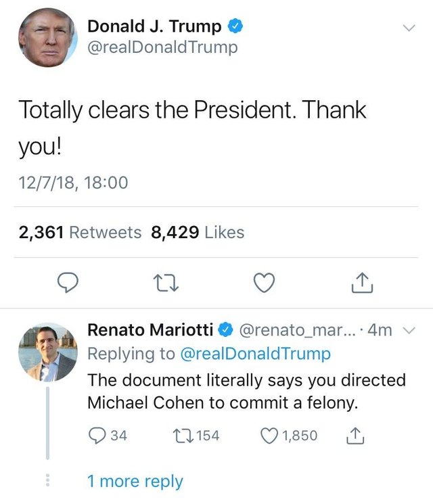433x504 pixels.
Task: Click the verified badge beside Donald J. Trump
Action: [235, 27]
